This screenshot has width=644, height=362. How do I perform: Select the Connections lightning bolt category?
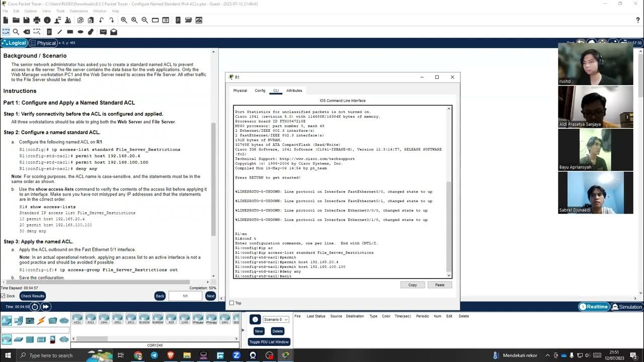point(41,320)
